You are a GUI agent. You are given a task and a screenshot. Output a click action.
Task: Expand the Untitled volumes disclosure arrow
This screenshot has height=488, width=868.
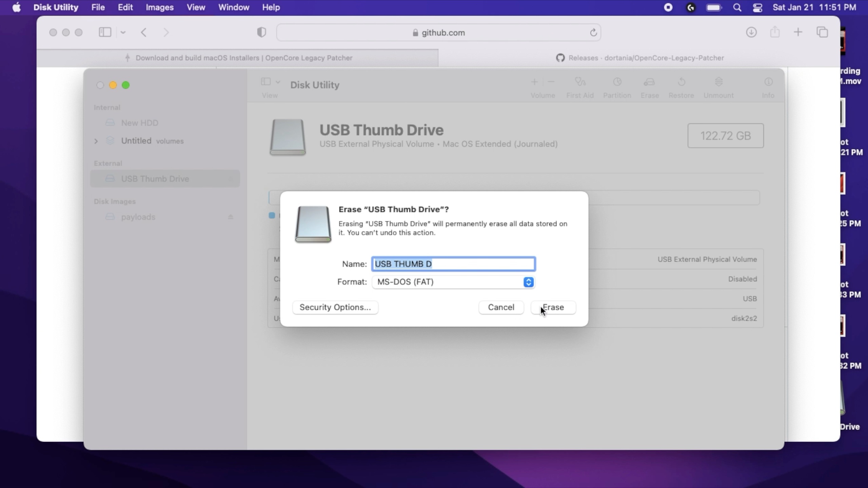coord(96,141)
